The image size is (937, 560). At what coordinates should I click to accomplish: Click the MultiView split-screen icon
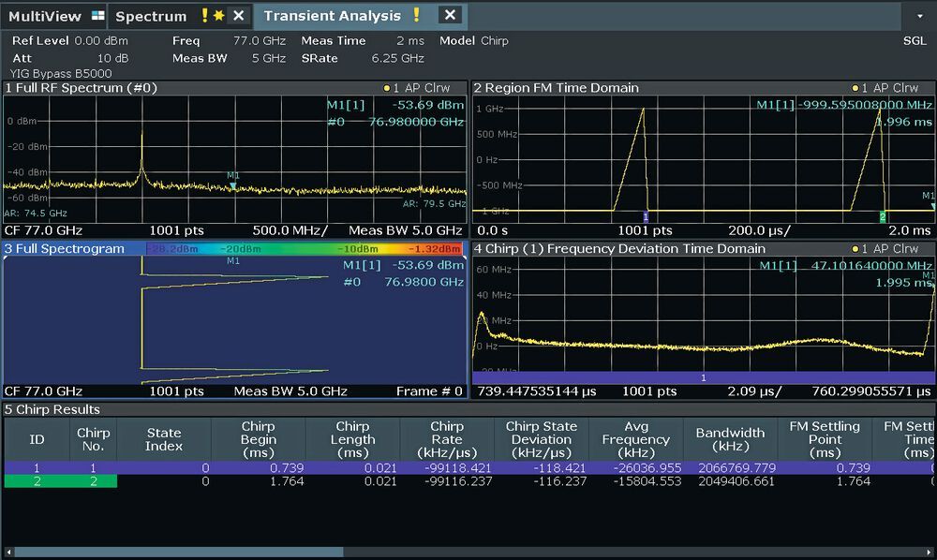pyautogui.click(x=98, y=15)
